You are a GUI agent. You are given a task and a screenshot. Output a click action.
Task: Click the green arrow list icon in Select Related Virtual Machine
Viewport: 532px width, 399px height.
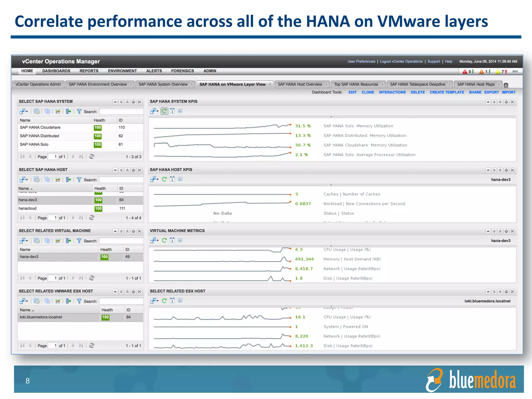pos(68,241)
